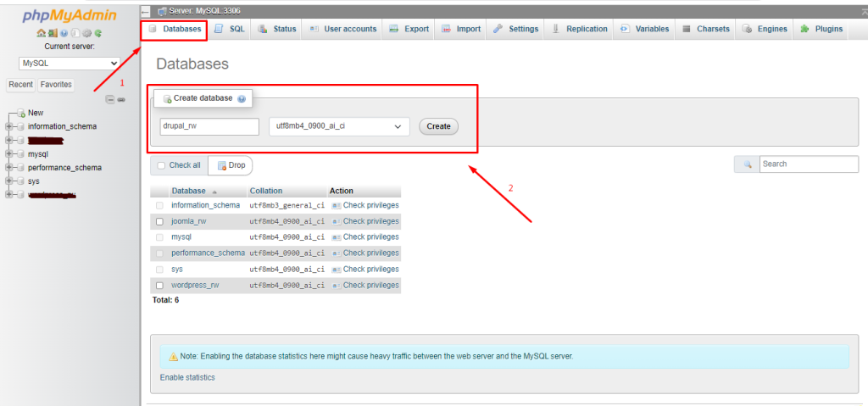Click the search magnifier icon beside Search

(x=748, y=164)
